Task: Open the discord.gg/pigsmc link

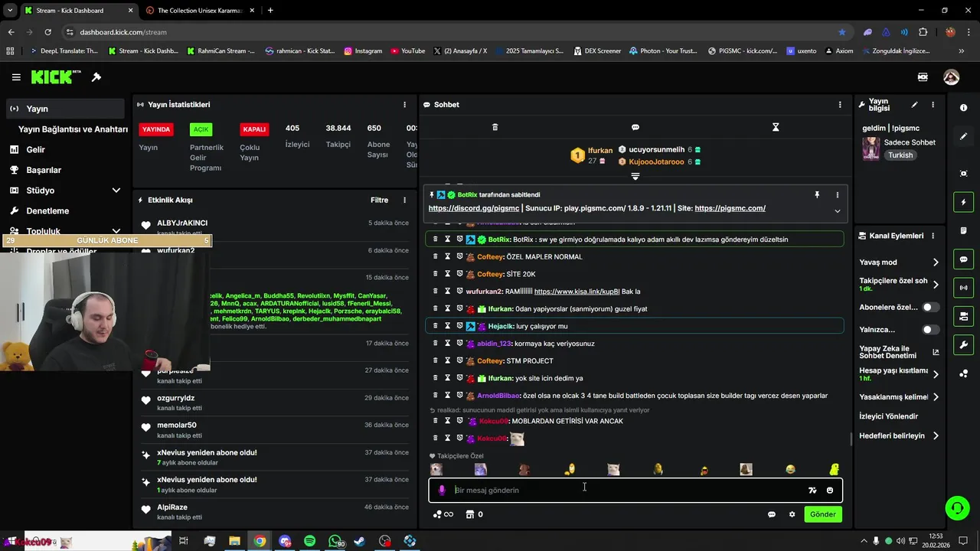Action: (x=474, y=208)
